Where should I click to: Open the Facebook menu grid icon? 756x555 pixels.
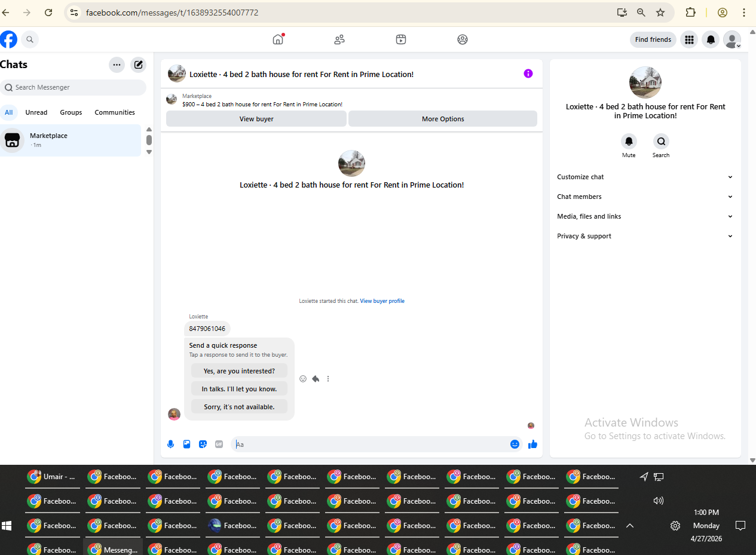(x=689, y=39)
